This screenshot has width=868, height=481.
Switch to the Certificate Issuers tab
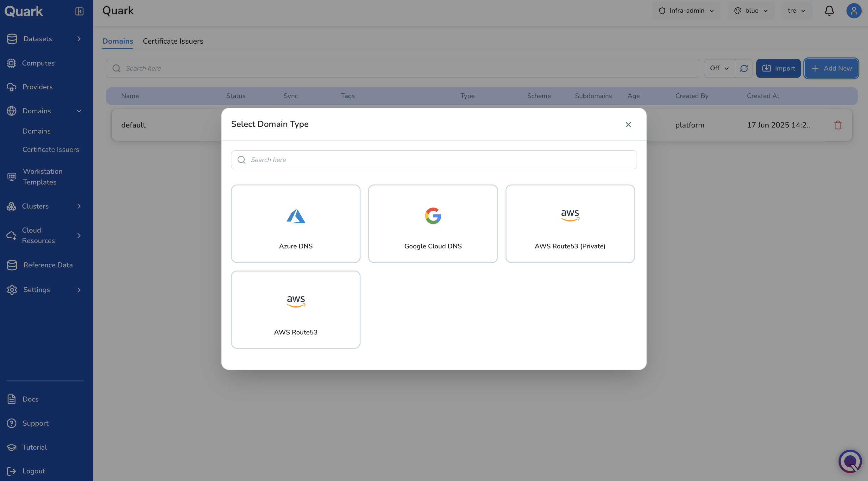point(173,41)
